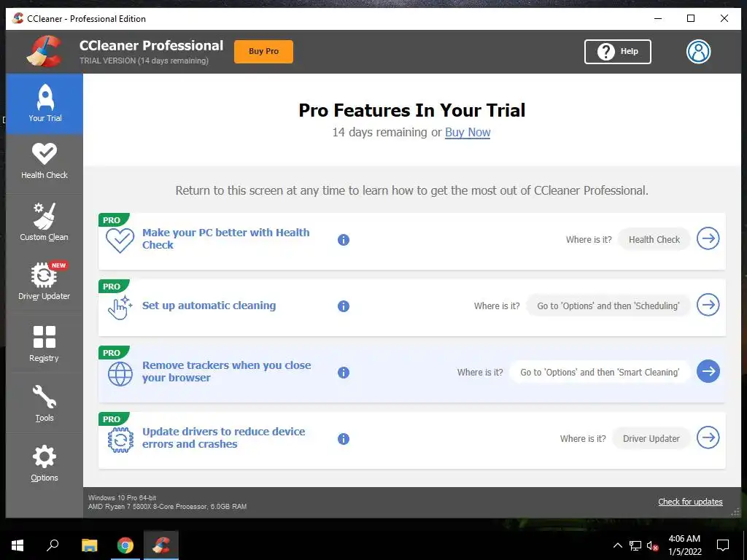Click the globe icon in trackers card
Image resolution: width=747 pixels, height=560 pixels.
point(120,374)
